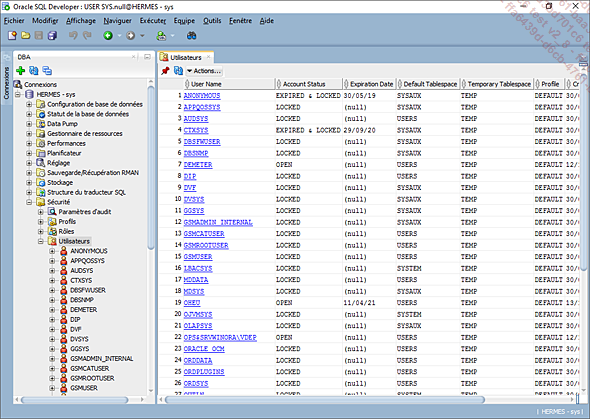The image size is (590, 419).
Task: Open the LBACSYS user link
Action: [198, 268]
